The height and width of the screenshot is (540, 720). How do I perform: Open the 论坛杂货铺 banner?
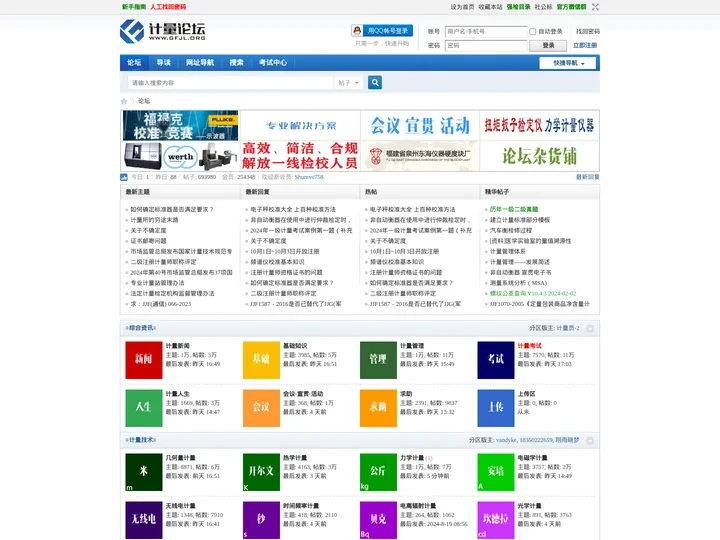pyautogui.click(x=540, y=156)
